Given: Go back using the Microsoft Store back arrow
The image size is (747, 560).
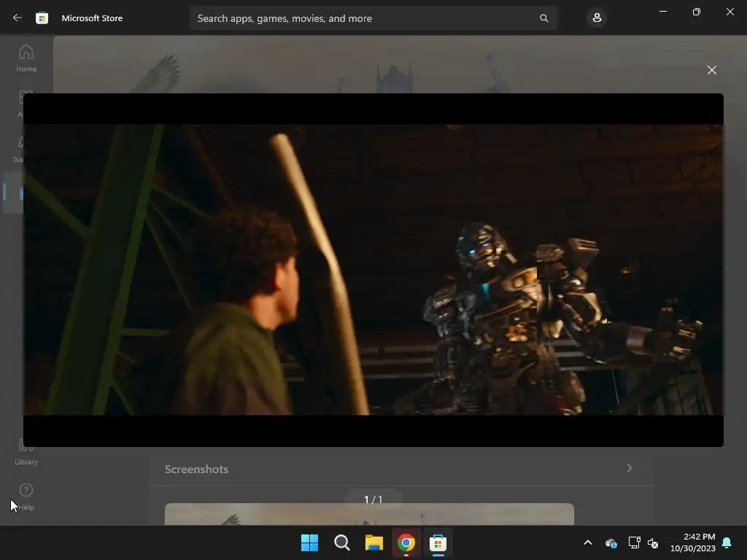Looking at the screenshot, I should click(18, 18).
